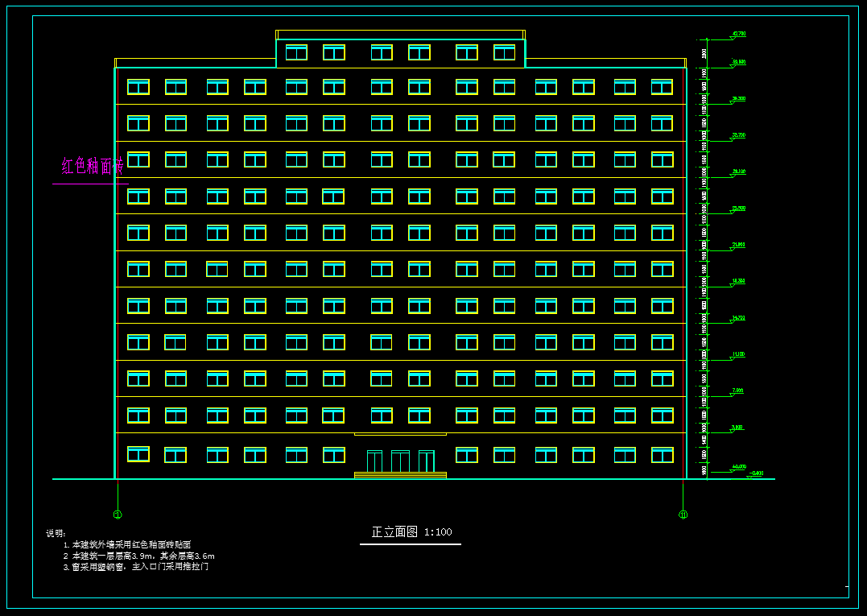The height and width of the screenshot is (616, 867).
Task: Select the drawing title 正立面图 1:100
Action: click(411, 532)
